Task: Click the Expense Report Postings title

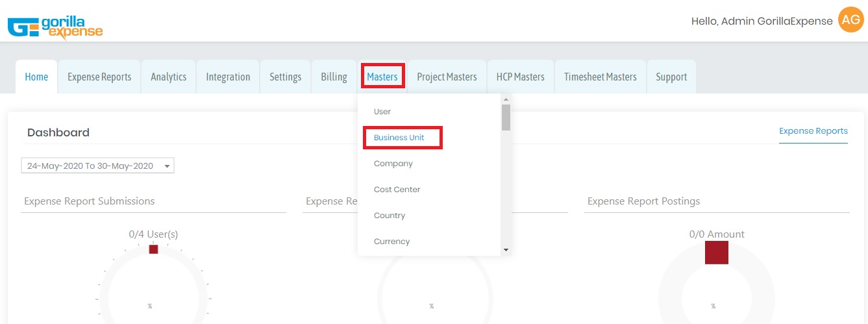Action: tap(643, 201)
